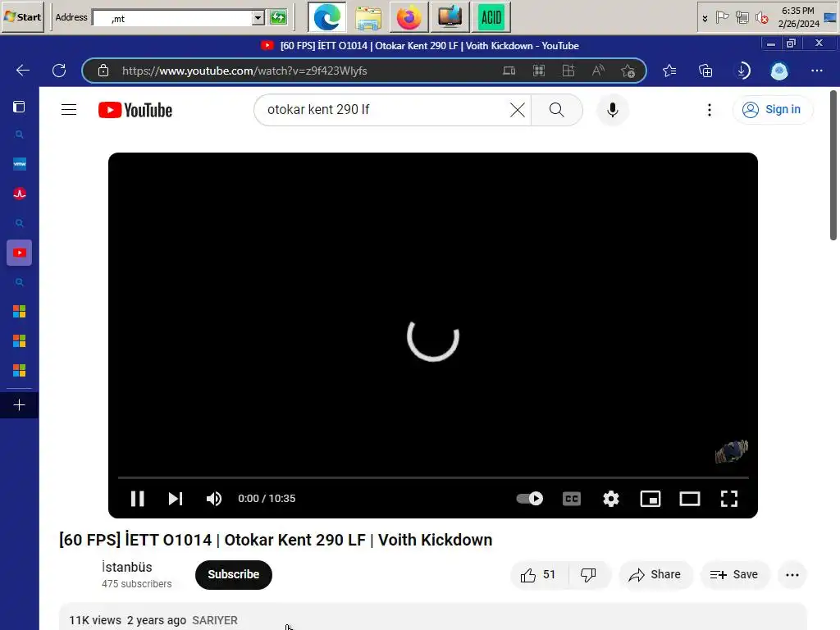
Task: Open the SARIYER location link
Action: coord(215,620)
